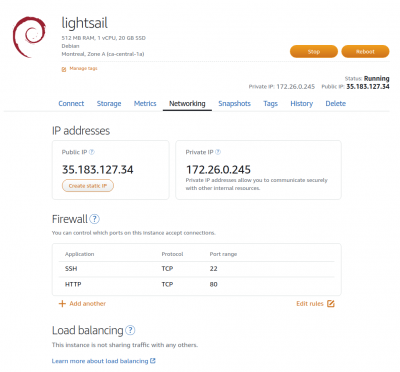Click Create static IP button
This screenshot has height=372, width=400.
point(88,186)
